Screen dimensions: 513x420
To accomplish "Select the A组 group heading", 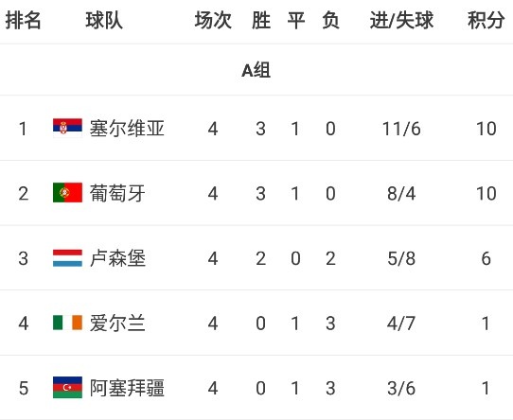I will tap(256, 70).
